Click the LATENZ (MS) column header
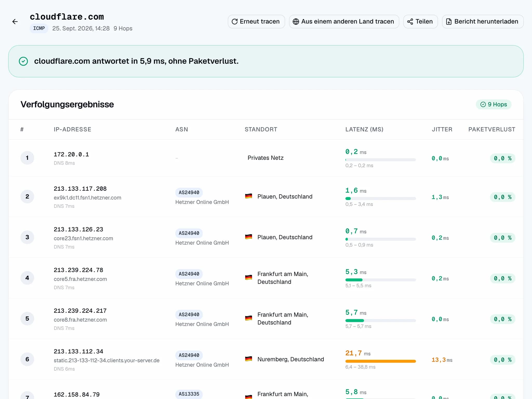Viewport: 532px width, 399px height. tap(364, 129)
